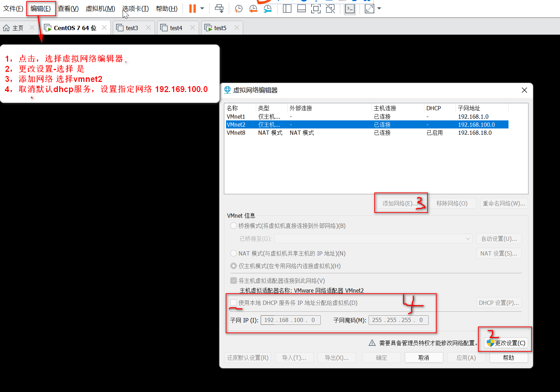This screenshot has height=392, width=560.
Task: Select the VMnet2 row in network list
Action: pyautogui.click(x=367, y=125)
